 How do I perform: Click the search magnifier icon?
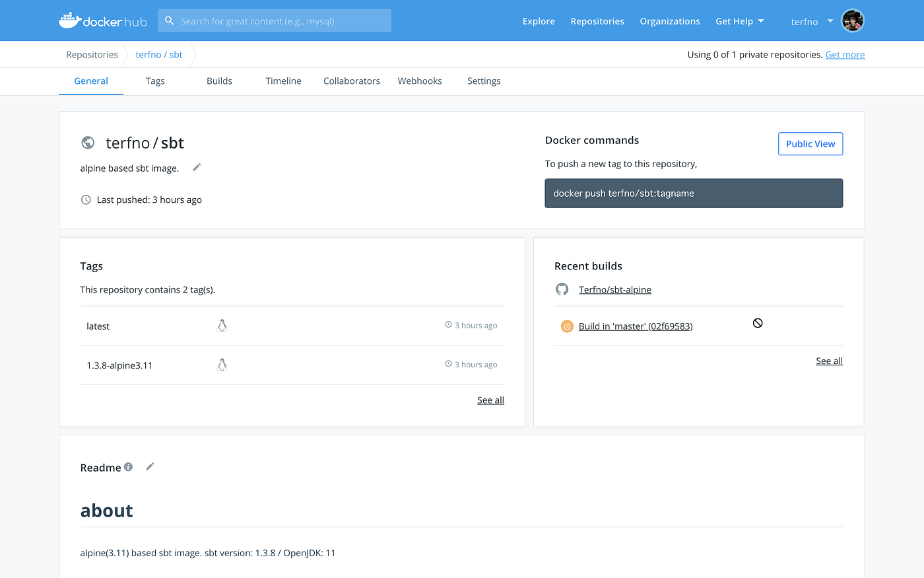point(169,20)
